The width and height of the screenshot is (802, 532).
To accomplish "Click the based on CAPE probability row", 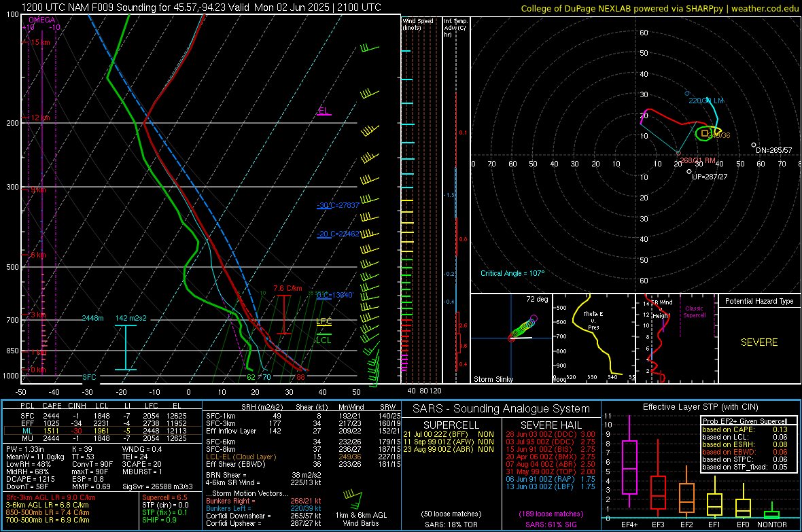I will (x=745, y=429).
